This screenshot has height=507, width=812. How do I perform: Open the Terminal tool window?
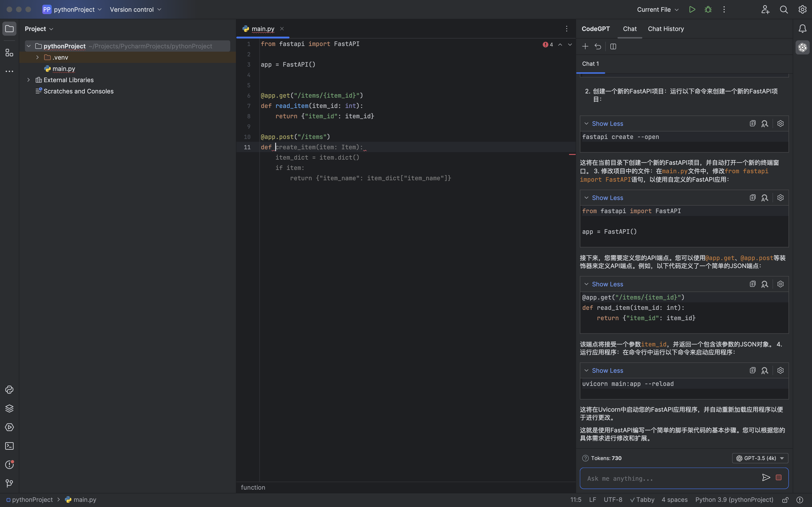coord(9,446)
